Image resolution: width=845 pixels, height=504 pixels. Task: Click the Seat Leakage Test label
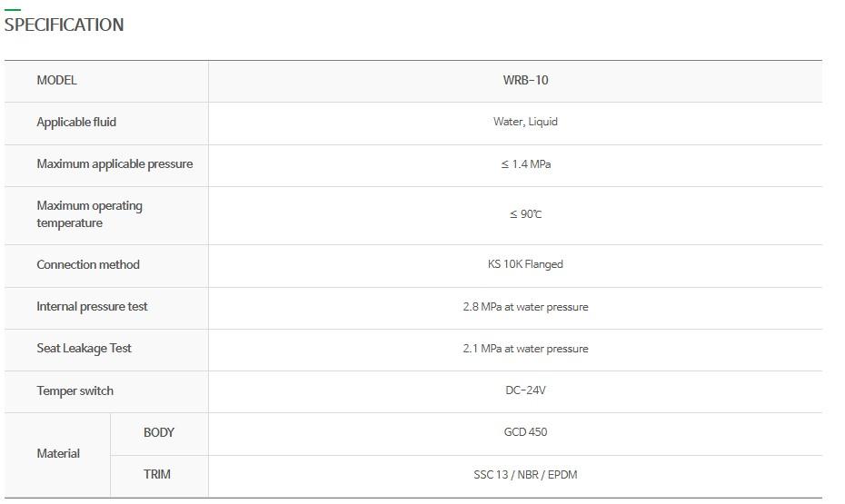(x=84, y=349)
